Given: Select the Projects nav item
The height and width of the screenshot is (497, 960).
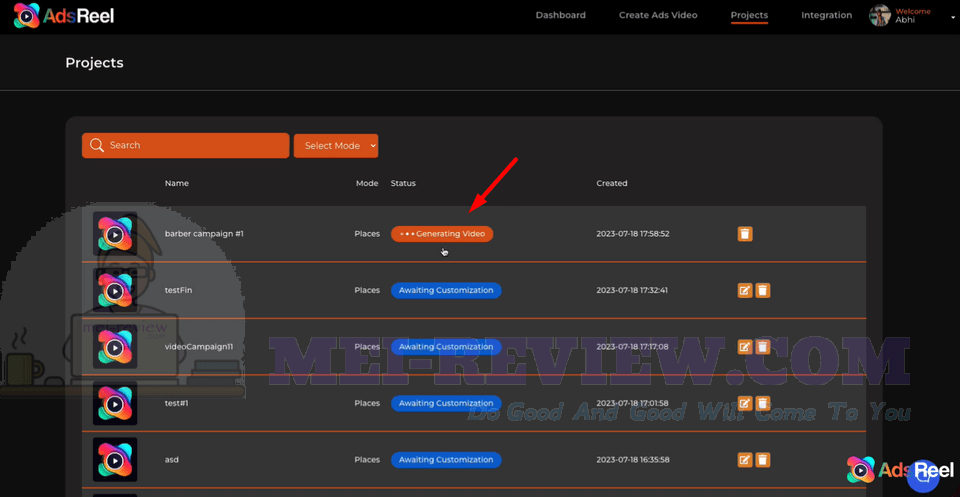Looking at the screenshot, I should pos(749,15).
